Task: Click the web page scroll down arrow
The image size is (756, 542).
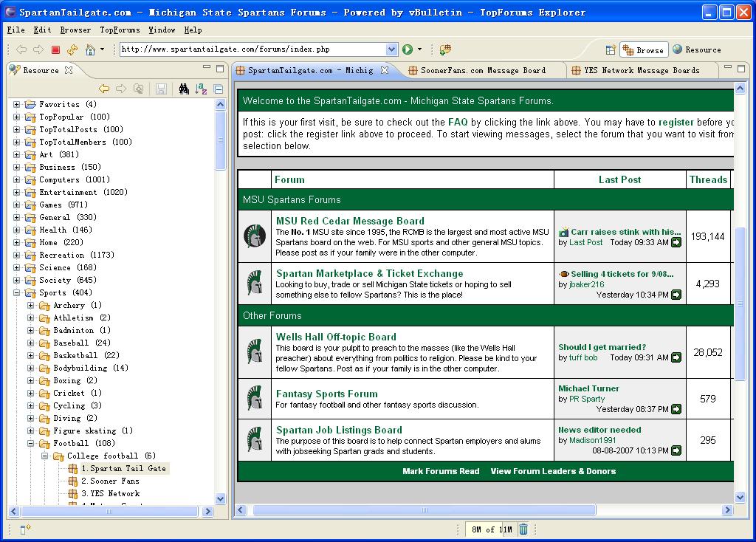Action: point(740,497)
